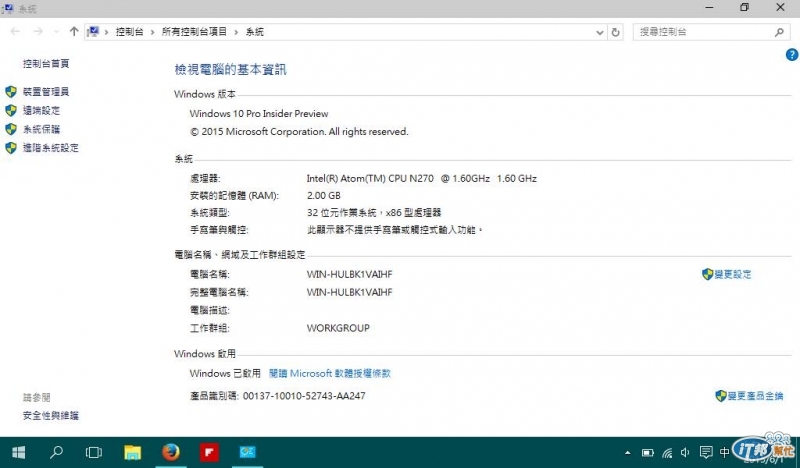Image resolution: width=800 pixels, height=468 pixels.
Task: Click shield icon beside 系統保護
Action: (11, 129)
